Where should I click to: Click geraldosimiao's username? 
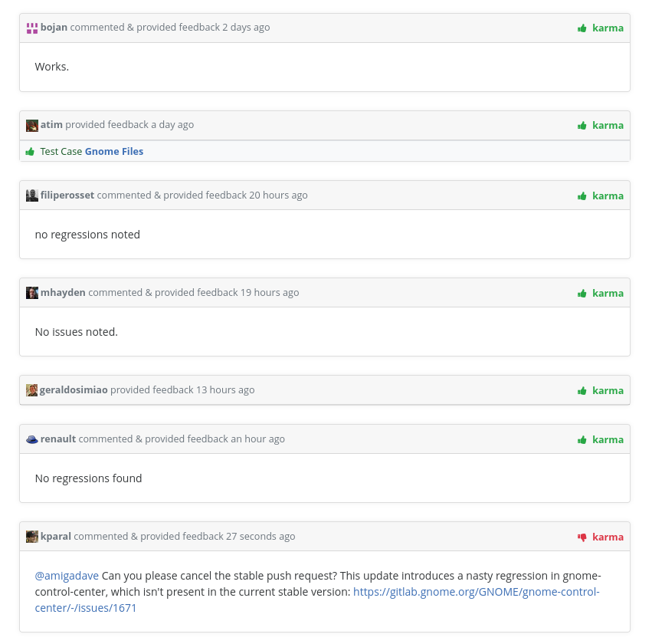(x=74, y=390)
